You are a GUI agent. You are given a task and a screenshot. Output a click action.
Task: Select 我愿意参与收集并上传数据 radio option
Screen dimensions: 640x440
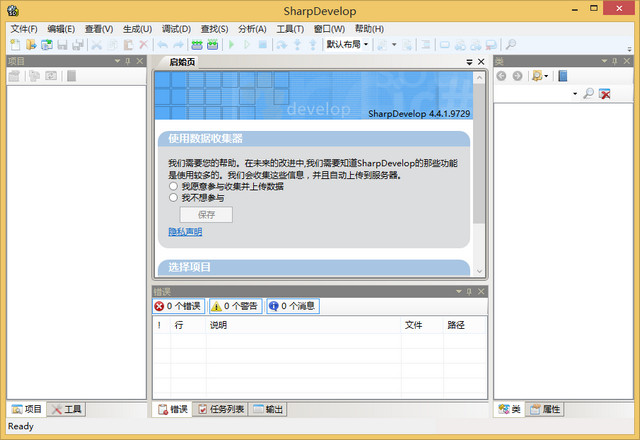[x=173, y=186]
